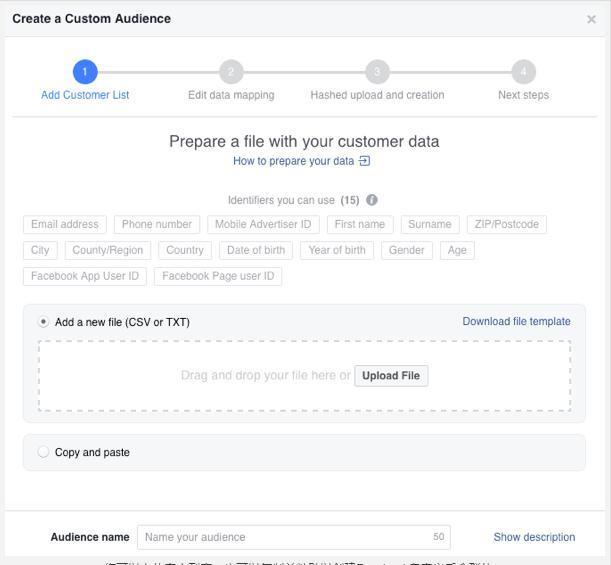Click the Edit data mapping step label
This screenshot has width=611, height=565.
click(231, 95)
